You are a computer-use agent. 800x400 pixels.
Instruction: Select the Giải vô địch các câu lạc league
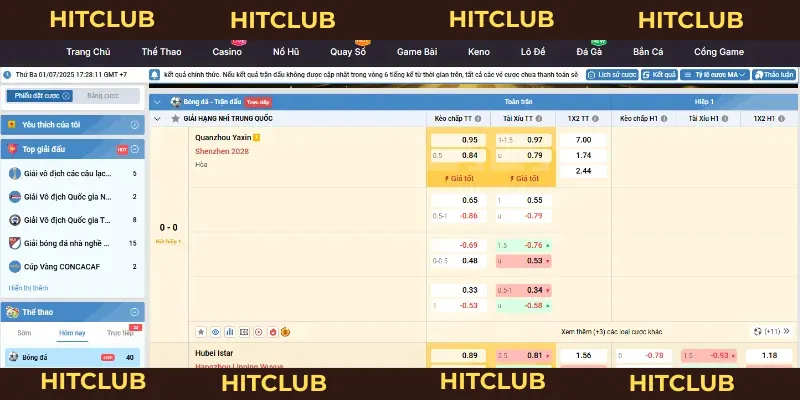tap(72, 173)
